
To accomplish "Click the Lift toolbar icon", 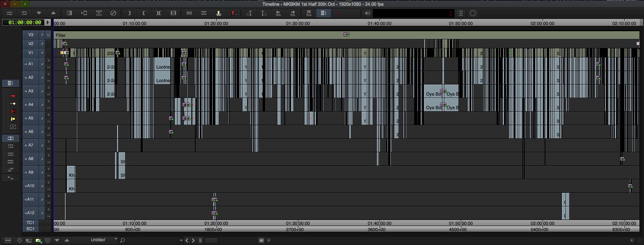I will [189, 13].
